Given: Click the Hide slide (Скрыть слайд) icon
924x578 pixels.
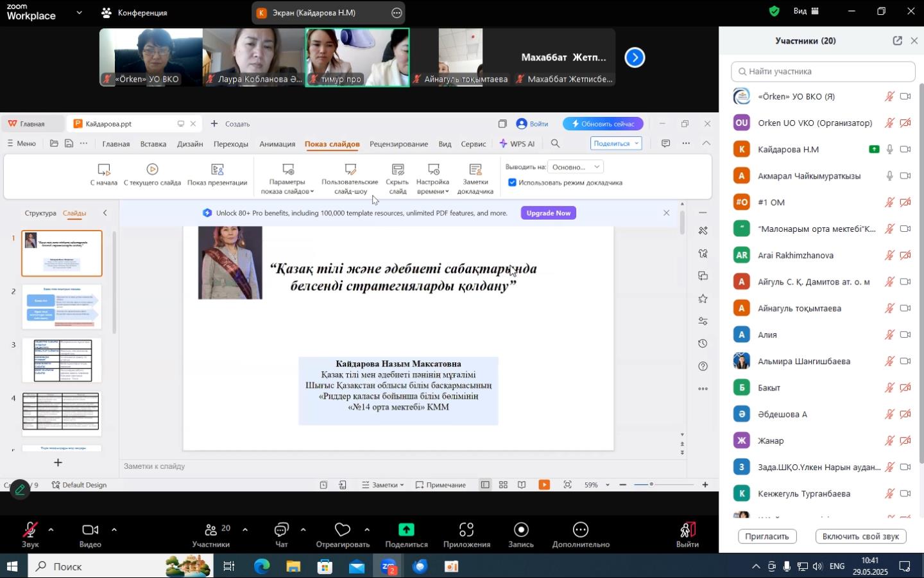Looking at the screenshot, I should (x=397, y=170).
